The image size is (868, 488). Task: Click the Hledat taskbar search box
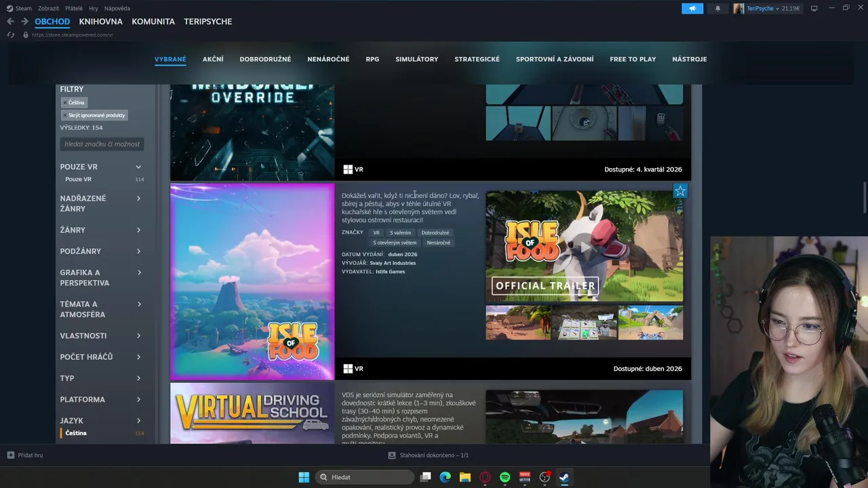pyautogui.click(x=366, y=477)
